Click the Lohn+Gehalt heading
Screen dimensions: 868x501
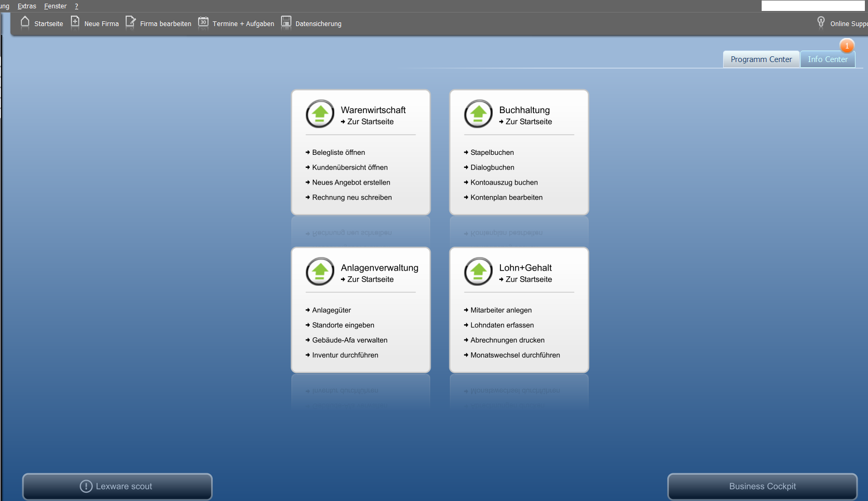[525, 268]
